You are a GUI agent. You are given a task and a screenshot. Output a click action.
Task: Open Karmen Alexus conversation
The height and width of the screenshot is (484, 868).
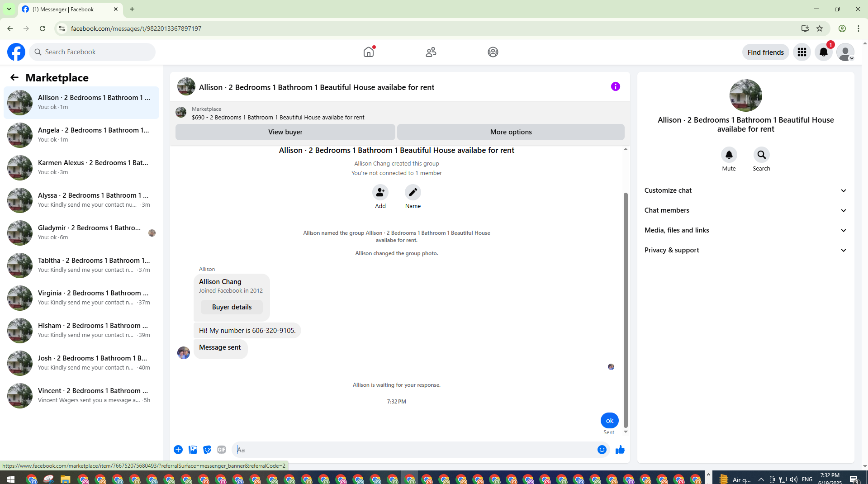[x=81, y=168]
